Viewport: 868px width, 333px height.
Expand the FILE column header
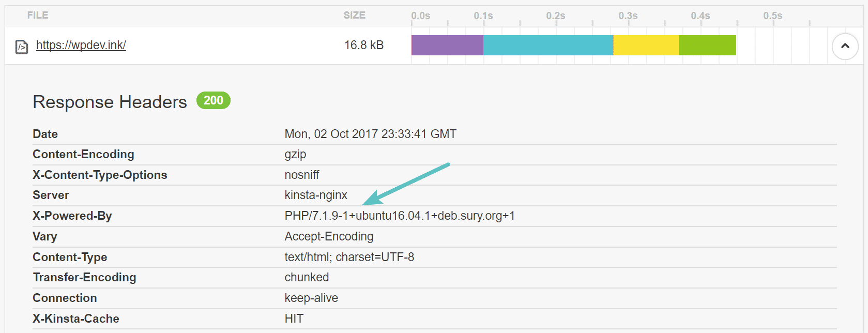[x=37, y=15]
